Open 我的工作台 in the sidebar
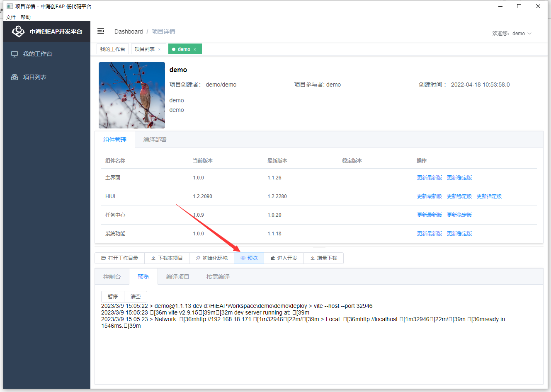551x392 pixels. point(37,54)
